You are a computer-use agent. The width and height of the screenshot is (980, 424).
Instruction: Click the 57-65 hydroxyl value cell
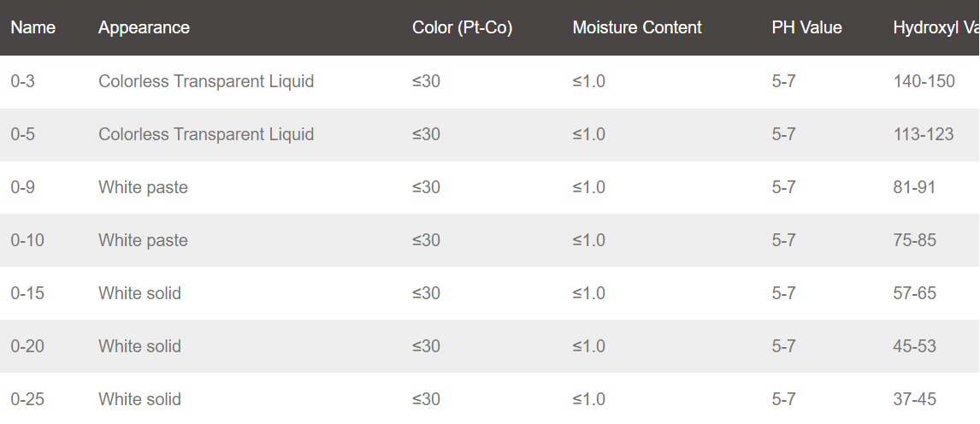coord(914,293)
